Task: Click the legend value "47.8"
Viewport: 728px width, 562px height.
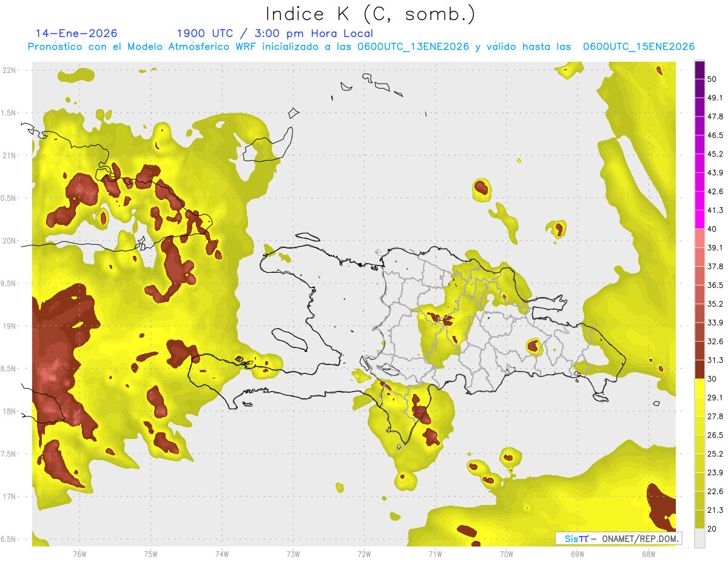Action: pyautogui.click(x=715, y=116)
